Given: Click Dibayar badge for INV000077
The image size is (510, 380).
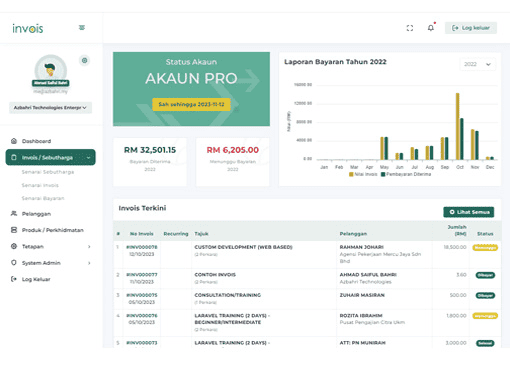Looking at the screenshot, I should (x=485, y=275).
